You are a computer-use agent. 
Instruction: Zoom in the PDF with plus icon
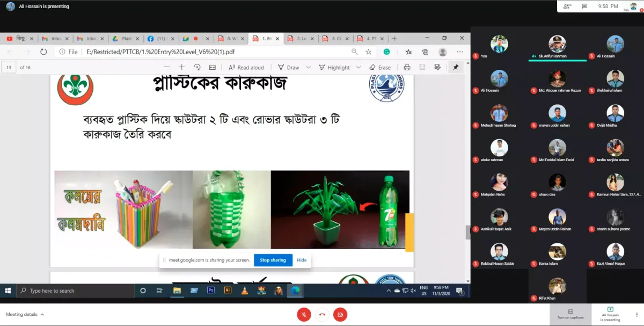coord(181,67)
